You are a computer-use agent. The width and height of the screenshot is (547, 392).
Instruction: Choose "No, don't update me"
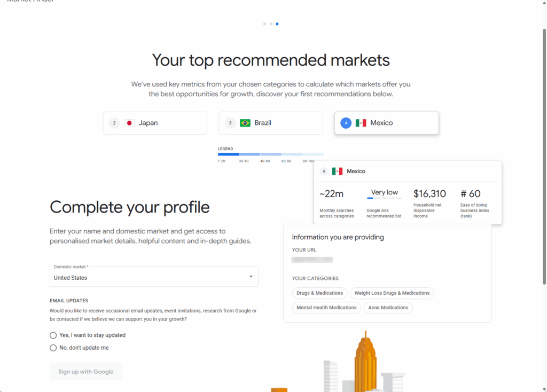[x=53, y=347]
